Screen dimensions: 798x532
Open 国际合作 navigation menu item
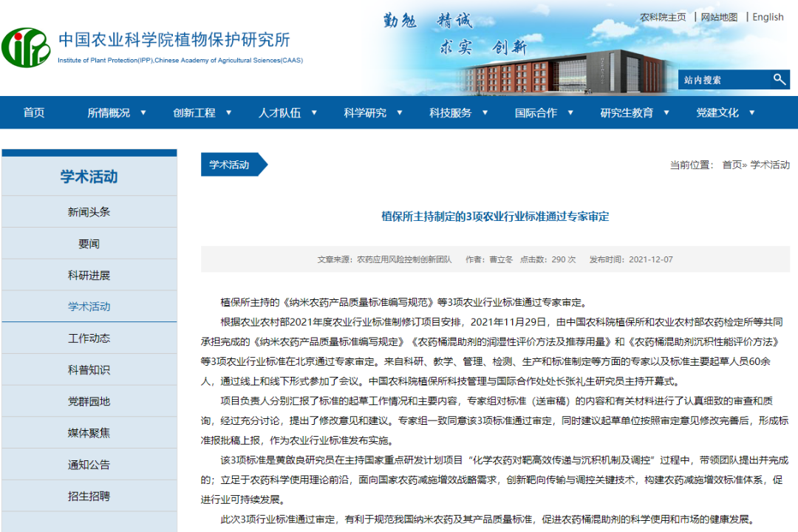(x=536, y=112)
